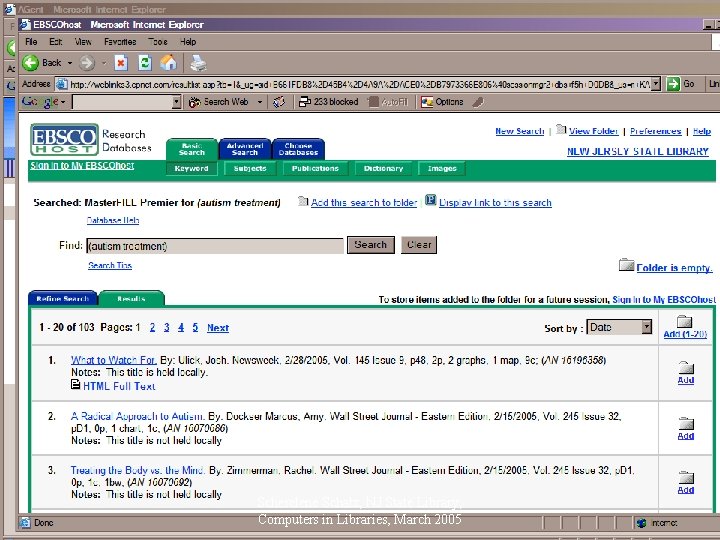
Task: Click the Next page link
Action: click(218, 327)
